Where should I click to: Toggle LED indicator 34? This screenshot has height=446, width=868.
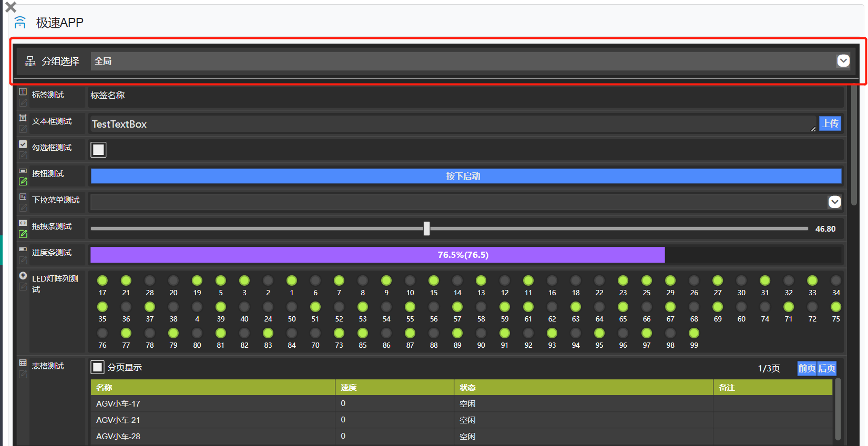click(836, 281)
